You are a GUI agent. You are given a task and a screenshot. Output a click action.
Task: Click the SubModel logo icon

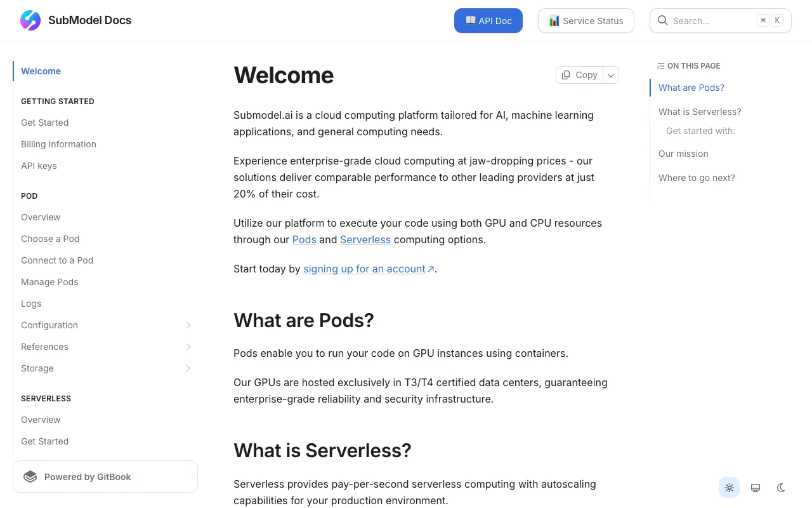click(30, 20)
